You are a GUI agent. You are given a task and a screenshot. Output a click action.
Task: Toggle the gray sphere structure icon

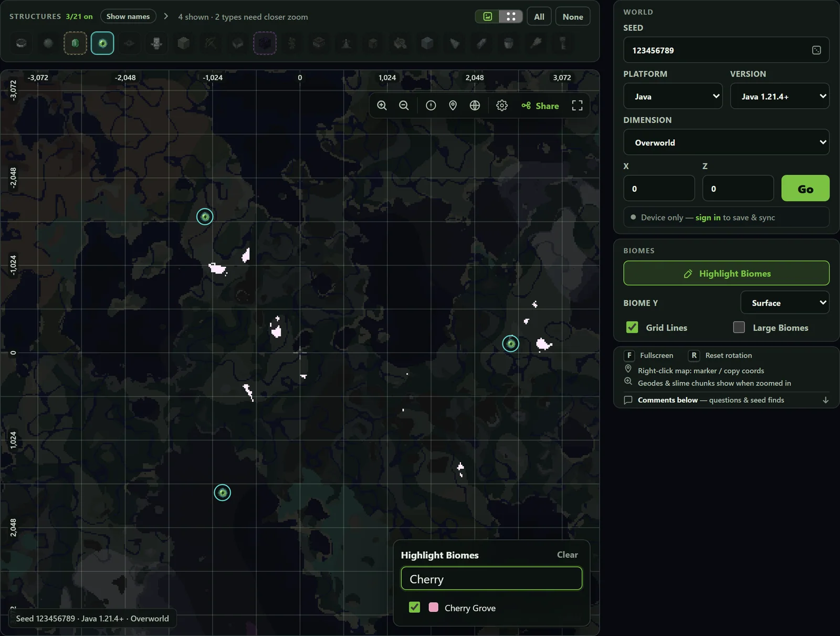click(x=48, y=43)
